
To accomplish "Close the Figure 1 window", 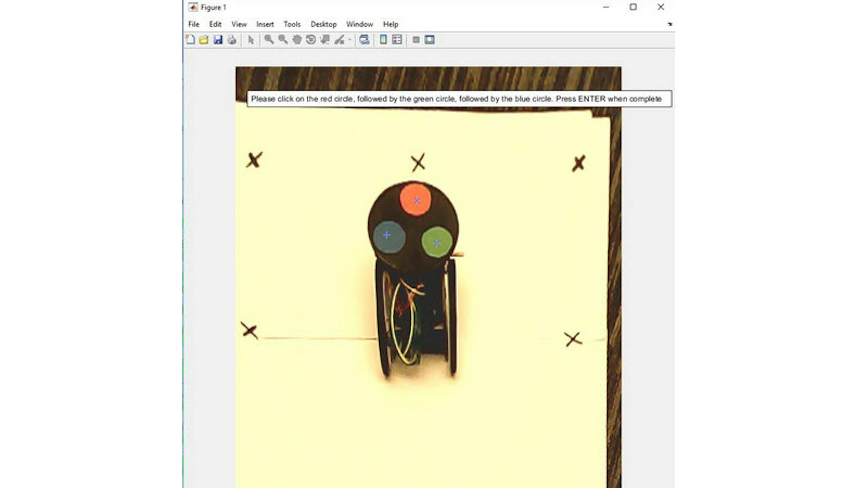I will [661, 7].
